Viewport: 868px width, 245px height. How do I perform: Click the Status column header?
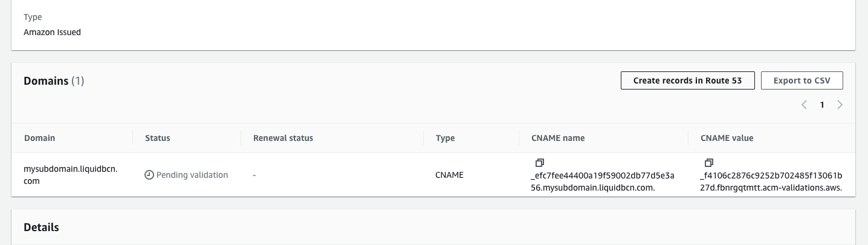click(x=157, y=138)
